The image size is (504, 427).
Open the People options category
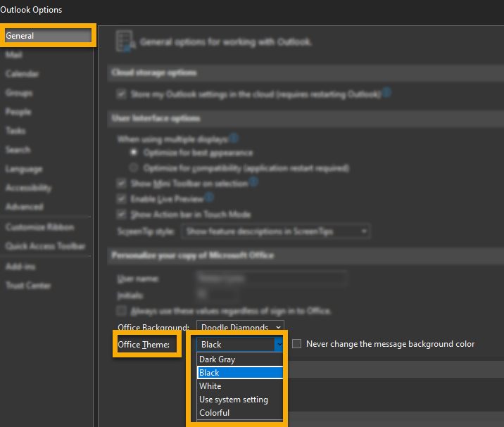(x=18, y=112)
